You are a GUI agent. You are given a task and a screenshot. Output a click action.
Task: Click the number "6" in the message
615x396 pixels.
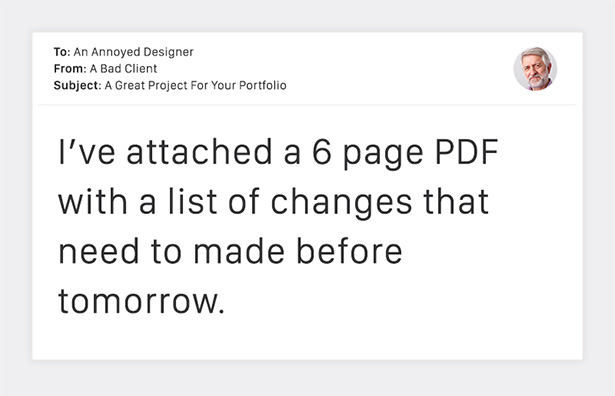322,152
